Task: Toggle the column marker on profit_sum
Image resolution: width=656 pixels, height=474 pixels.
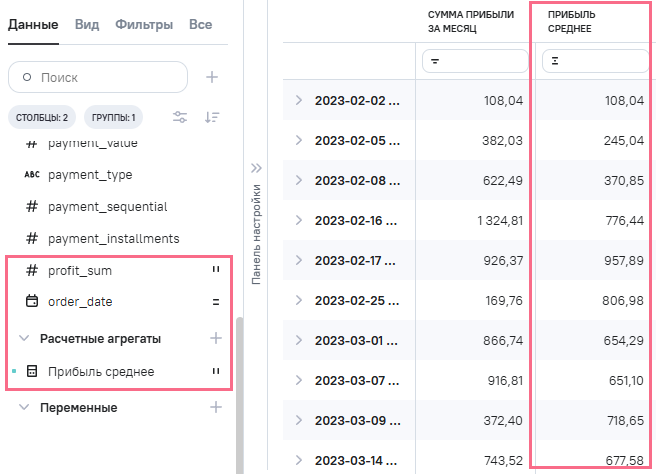Action: (214, 270)
